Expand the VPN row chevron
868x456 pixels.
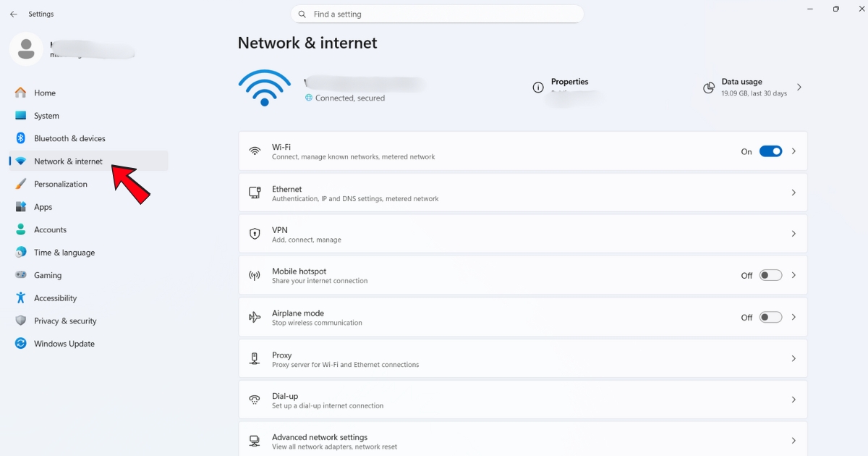pos(793,234)
